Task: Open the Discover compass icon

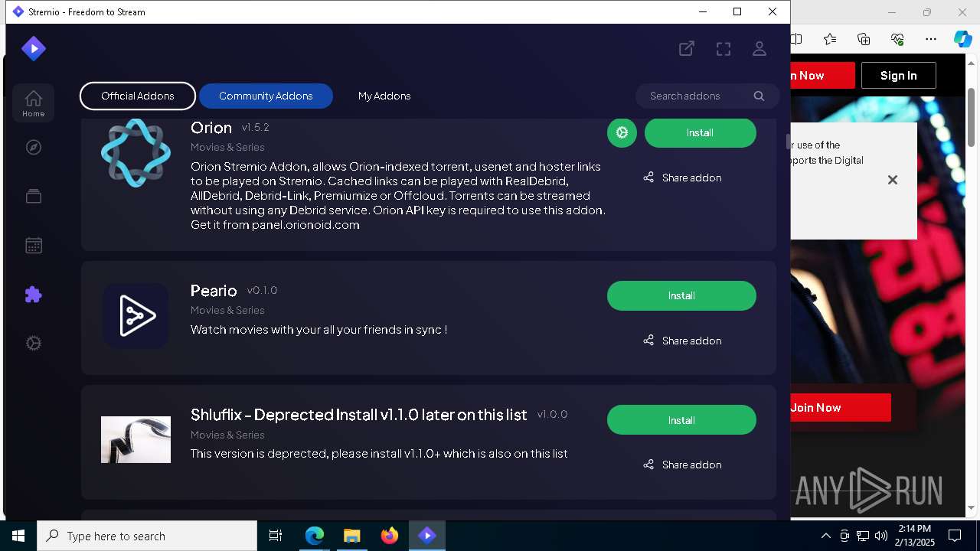Action: (34, 148)
